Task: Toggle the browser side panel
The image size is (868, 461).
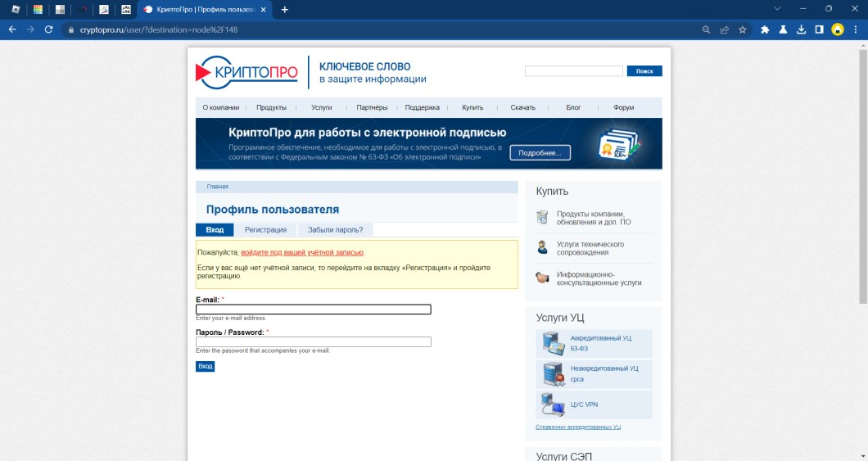Action: click(x=819, y=29)
